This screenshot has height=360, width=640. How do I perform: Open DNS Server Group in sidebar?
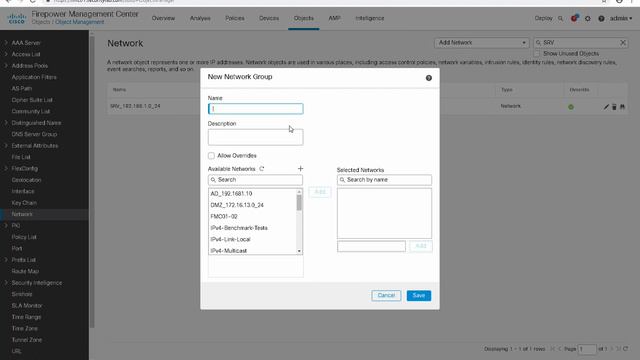click(34, 134)
